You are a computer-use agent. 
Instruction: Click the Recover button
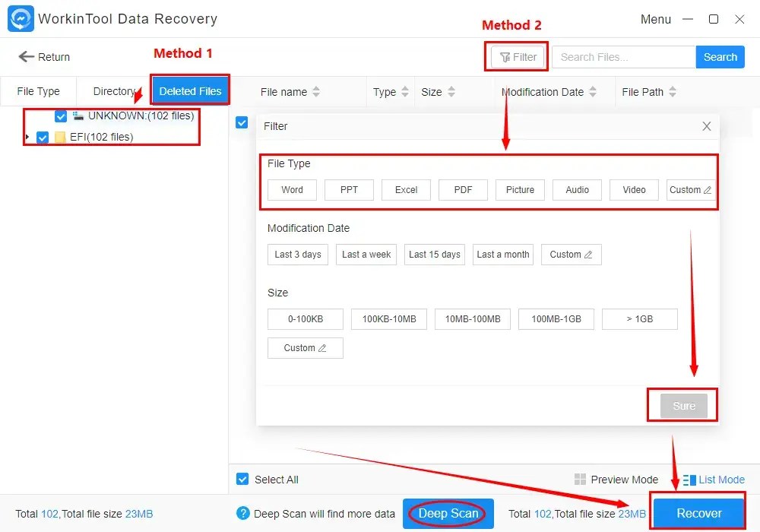point(697,513)
